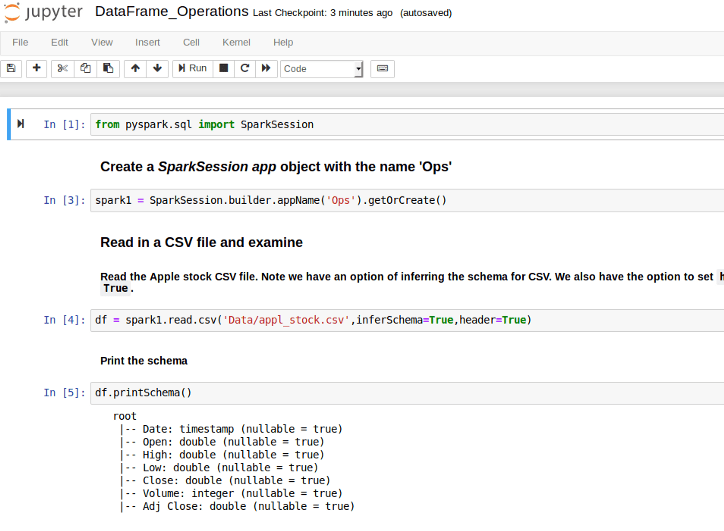
Task: Paste cells below using clipboard icon
Action: coord(108,68)
